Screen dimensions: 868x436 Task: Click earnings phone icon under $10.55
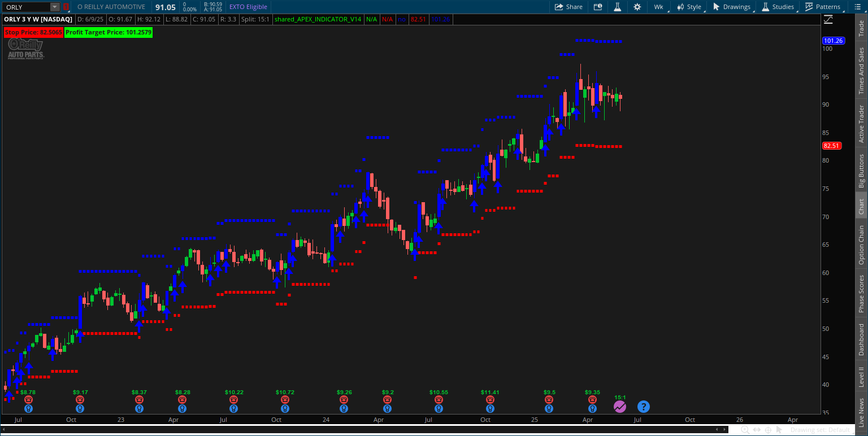[x=439, y=399]
